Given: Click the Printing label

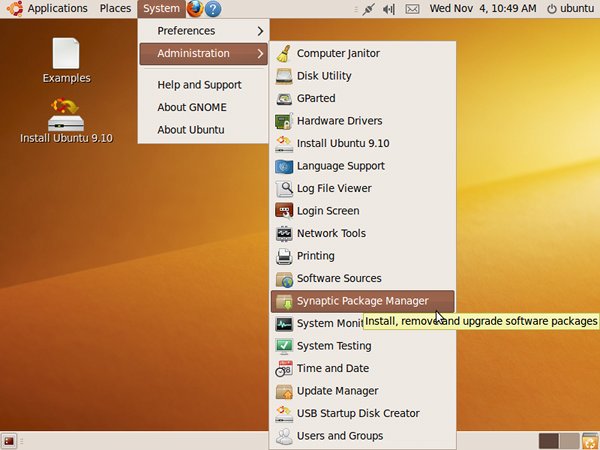Looking at the screenshot, I should pyautogui.click(x=316, y=256).
